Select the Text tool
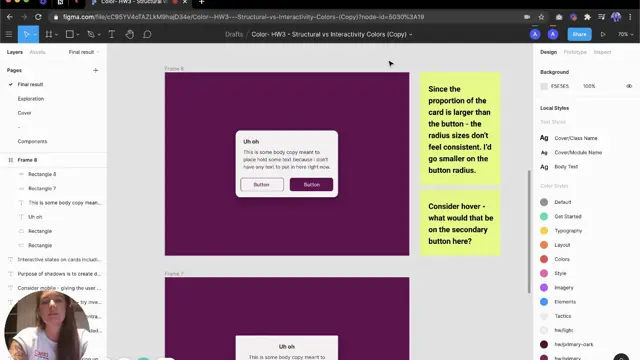 click(111, 34)
